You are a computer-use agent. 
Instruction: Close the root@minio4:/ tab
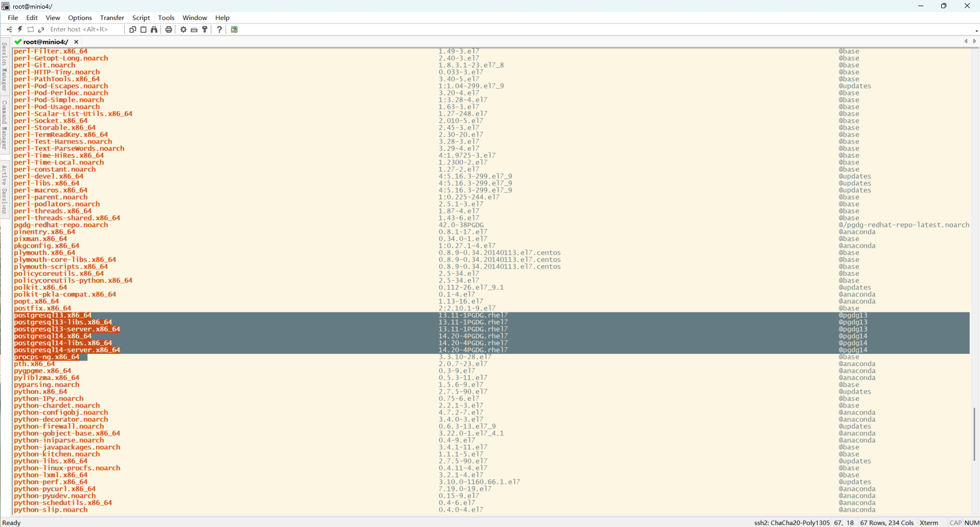77,42
